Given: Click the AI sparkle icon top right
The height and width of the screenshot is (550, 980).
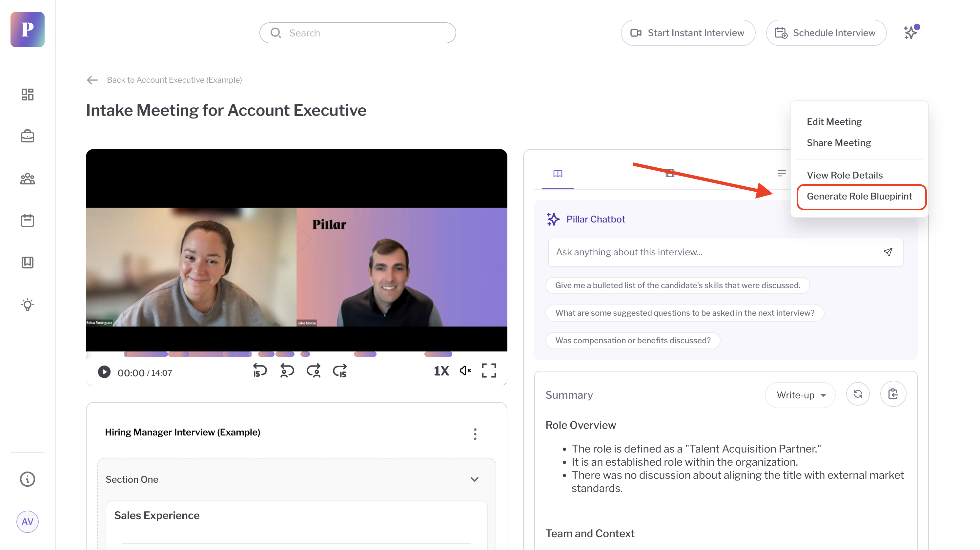Looking at the screenshot, I should [x=911, y=33].
